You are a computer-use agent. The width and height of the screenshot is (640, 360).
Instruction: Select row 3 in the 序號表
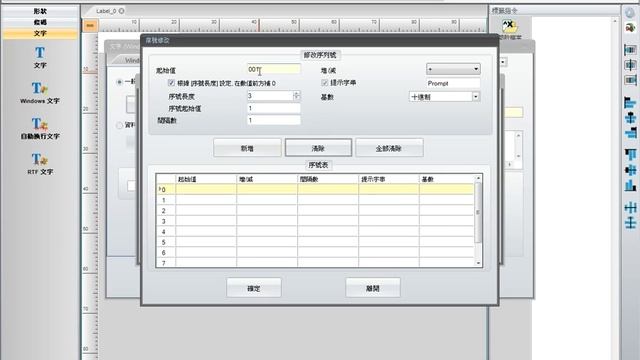(315, 221)
